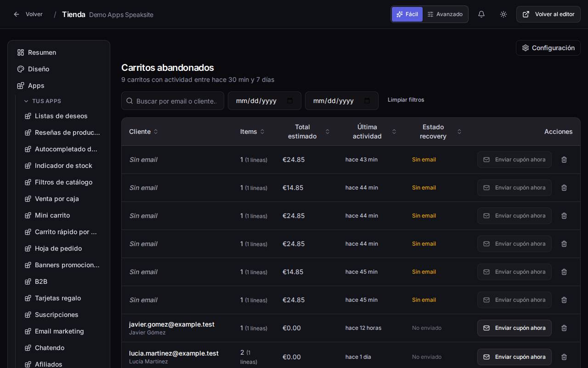This screenshot has width=588, height=368.
Task: Click Volver al editor button
Action: 548,14
